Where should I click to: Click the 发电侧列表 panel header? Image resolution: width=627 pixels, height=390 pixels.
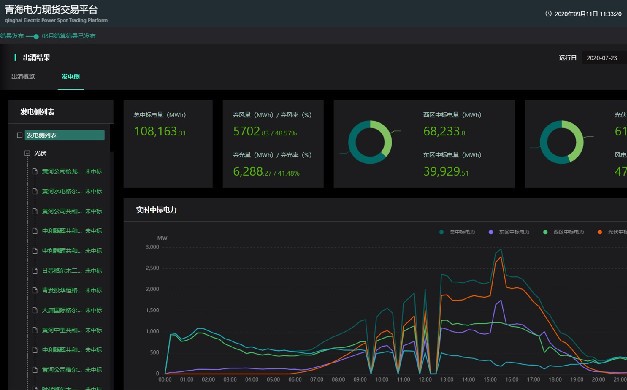tap(38, 112)
